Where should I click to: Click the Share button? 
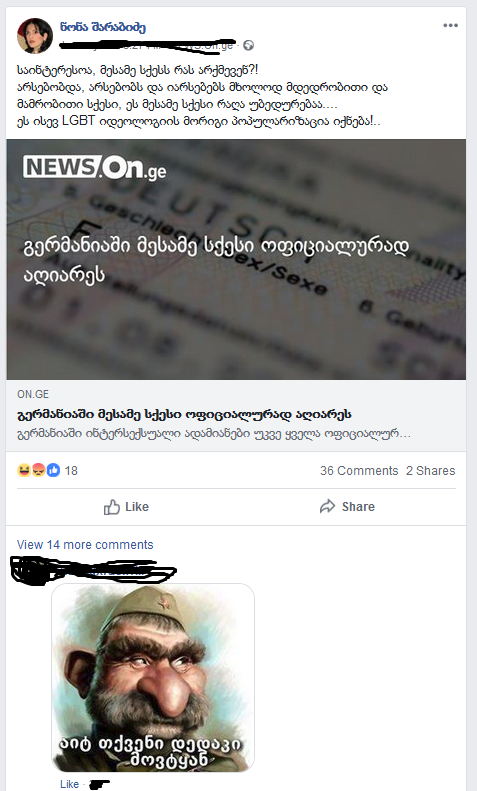coord(347,506)
